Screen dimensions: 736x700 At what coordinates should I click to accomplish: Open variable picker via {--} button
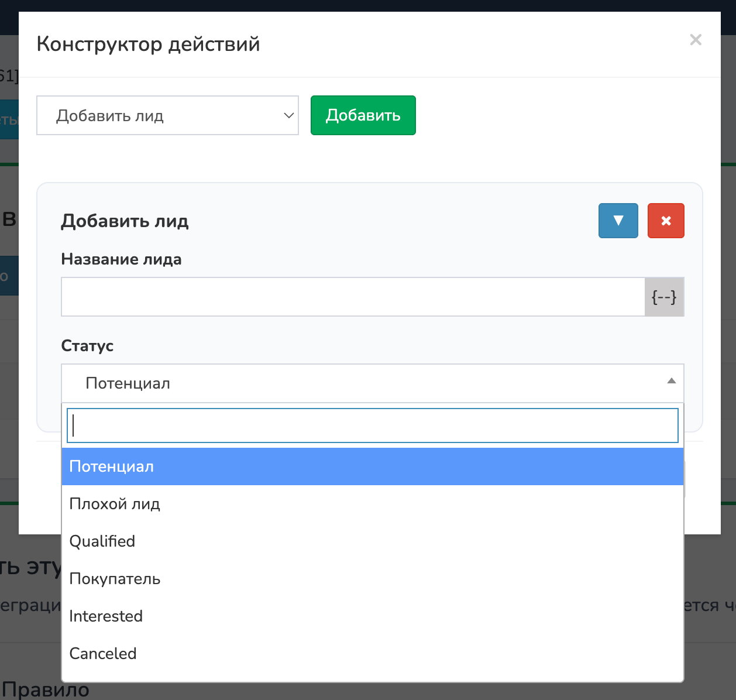[x=664, y=297]
